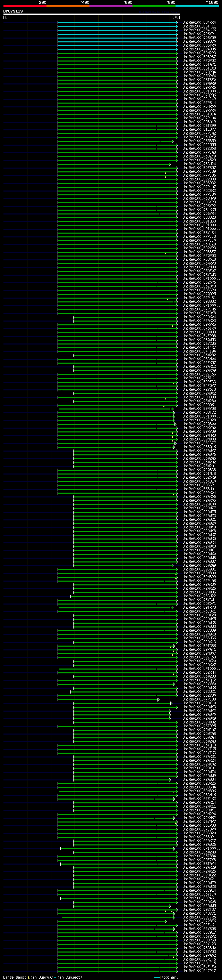The image size is (222, 980).
Task: Click the green alignment bar for UniRef100_A2AWZ5
Action: pos(125,512)
